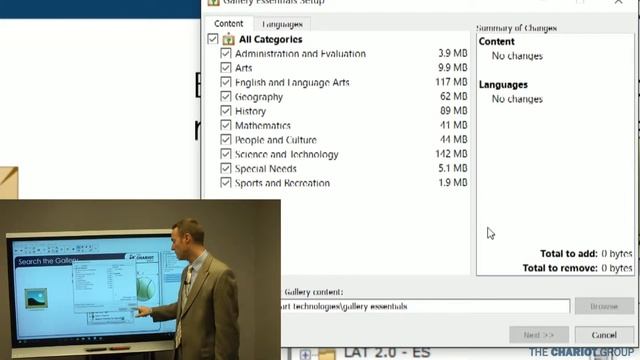
Task: Select the 'Administration and Evaluation' label
Action: point(300,54)
